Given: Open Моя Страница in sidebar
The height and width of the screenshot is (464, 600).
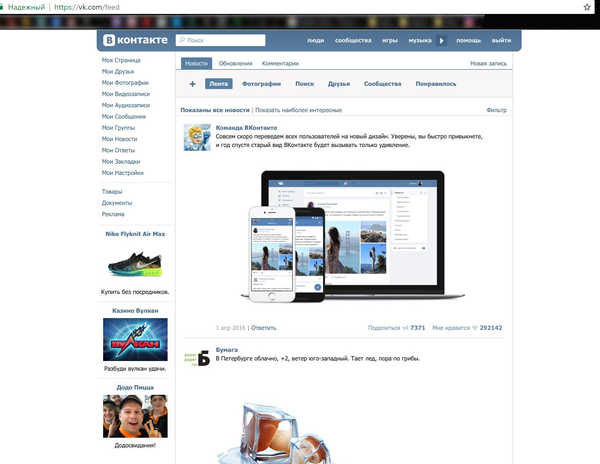Looking at the screenshot, I should point(121,60).
